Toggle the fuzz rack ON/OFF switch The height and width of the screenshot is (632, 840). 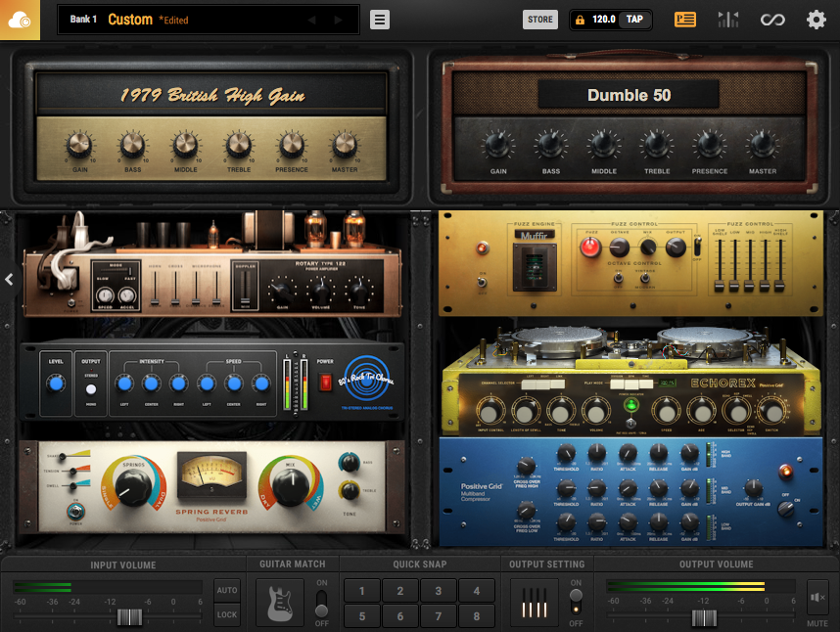[x=482, y=281]
